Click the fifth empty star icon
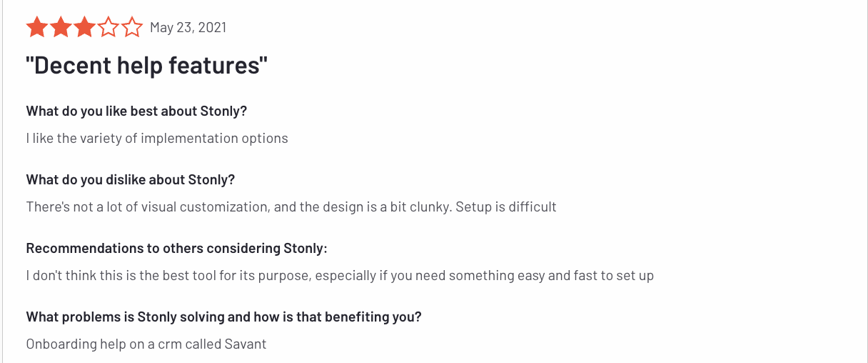Screen dimensions: 868x363 click(x=132, y=28)
